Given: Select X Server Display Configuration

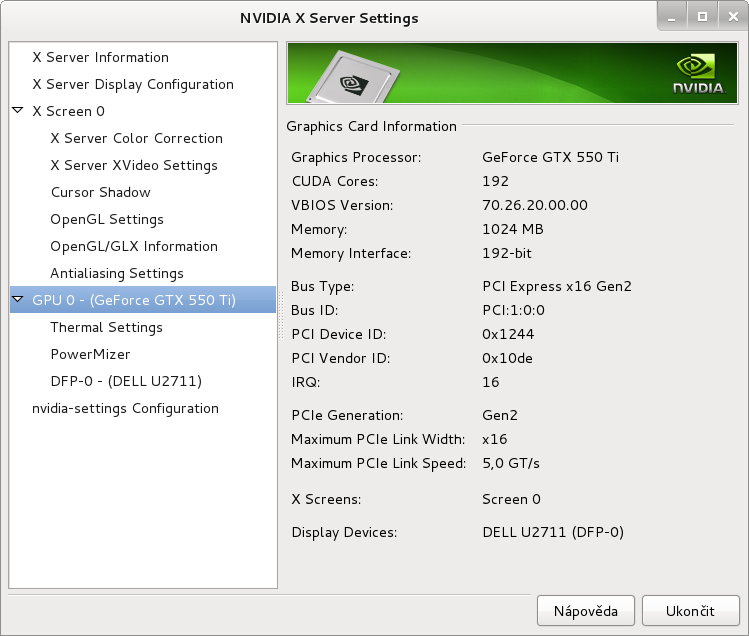Looking at the screenshot, I should [133, 85].
